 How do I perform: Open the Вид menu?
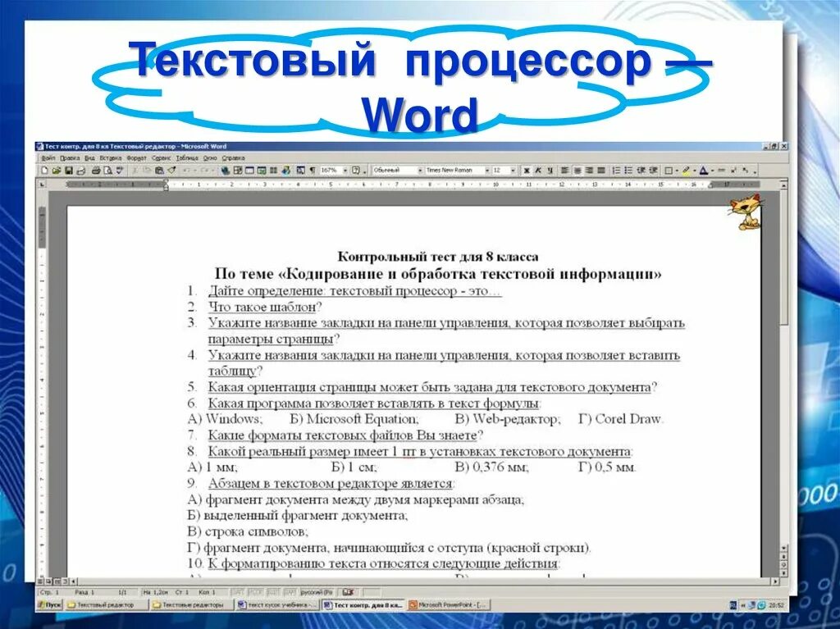pos(89,158)
